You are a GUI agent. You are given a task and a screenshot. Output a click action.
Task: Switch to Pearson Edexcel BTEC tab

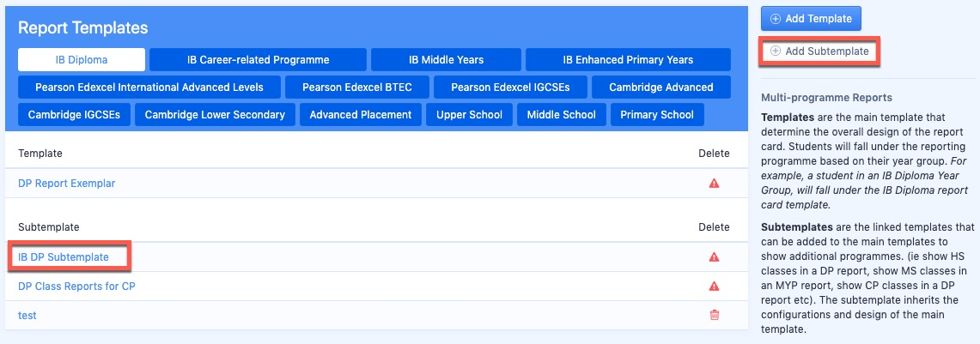point(357,88)
